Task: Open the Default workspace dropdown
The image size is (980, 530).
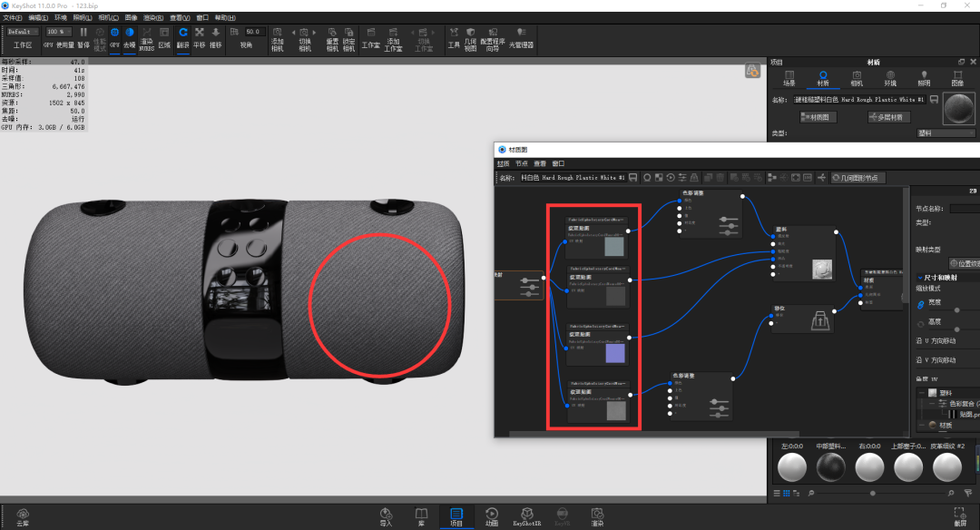Action: click(23, 31)
